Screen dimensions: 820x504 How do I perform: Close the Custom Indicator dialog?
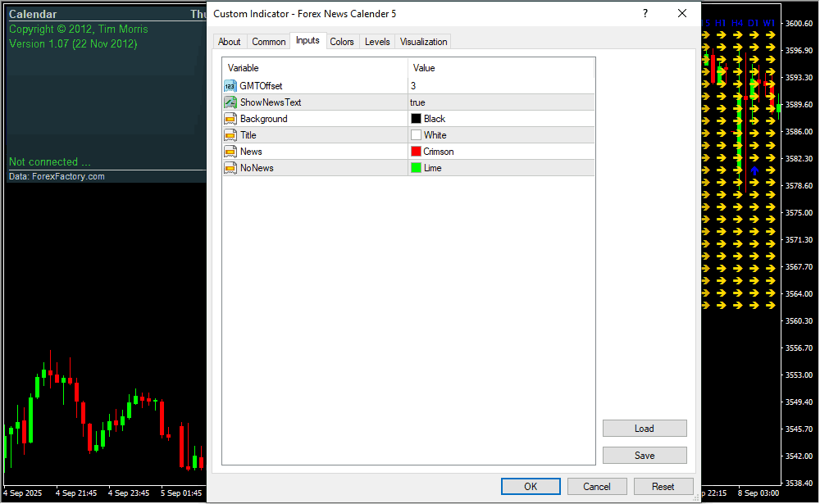(x=682, y=13)
